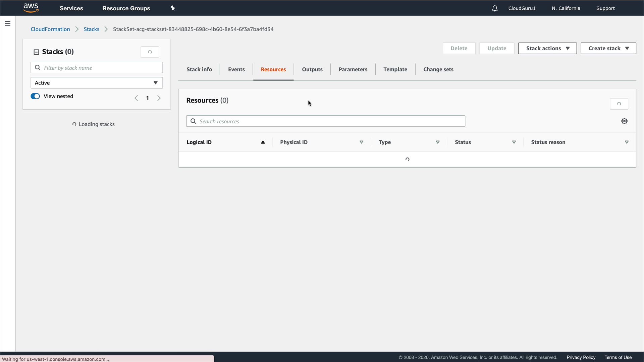Open the hamburger navigation menu
This screenshot has height=362, width=644.
coord(7,23)
